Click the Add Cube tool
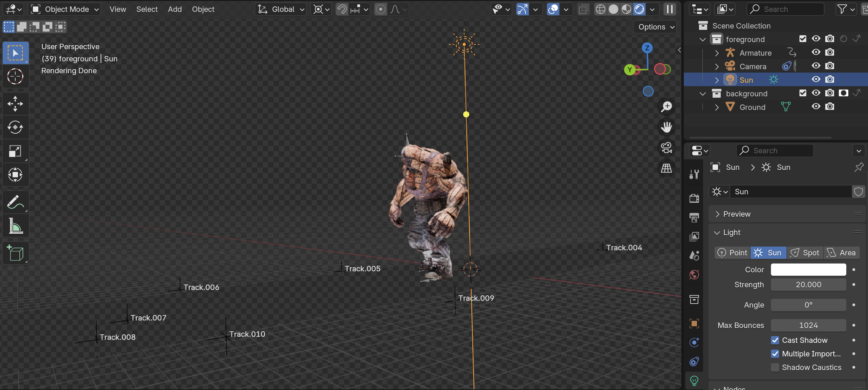The height and width of the screenshot is (390, 868). click(15, 253)
